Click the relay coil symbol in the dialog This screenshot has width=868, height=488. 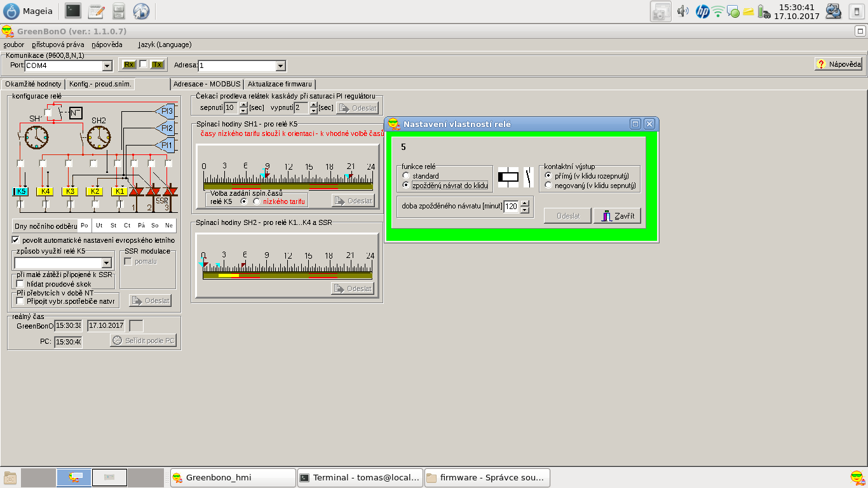click(x=508, y=177)
